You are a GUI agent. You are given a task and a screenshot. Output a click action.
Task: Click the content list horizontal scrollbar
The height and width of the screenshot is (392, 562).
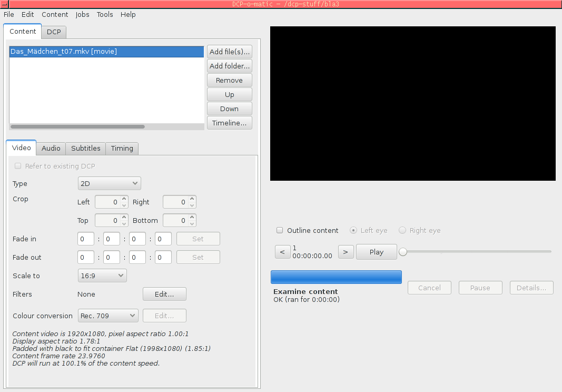77,126
